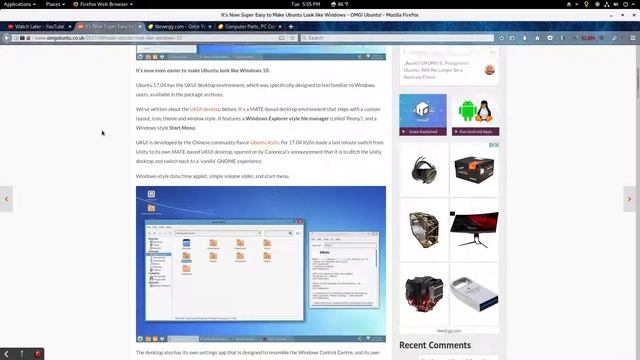Open the clock showing Tue 5:55 PM
The width and height of the screenshot is (640, 360).
[x=305, y=4]
